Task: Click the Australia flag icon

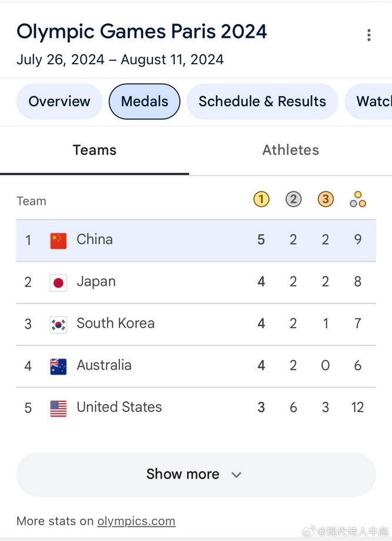Action: click(x=58, y=366)
